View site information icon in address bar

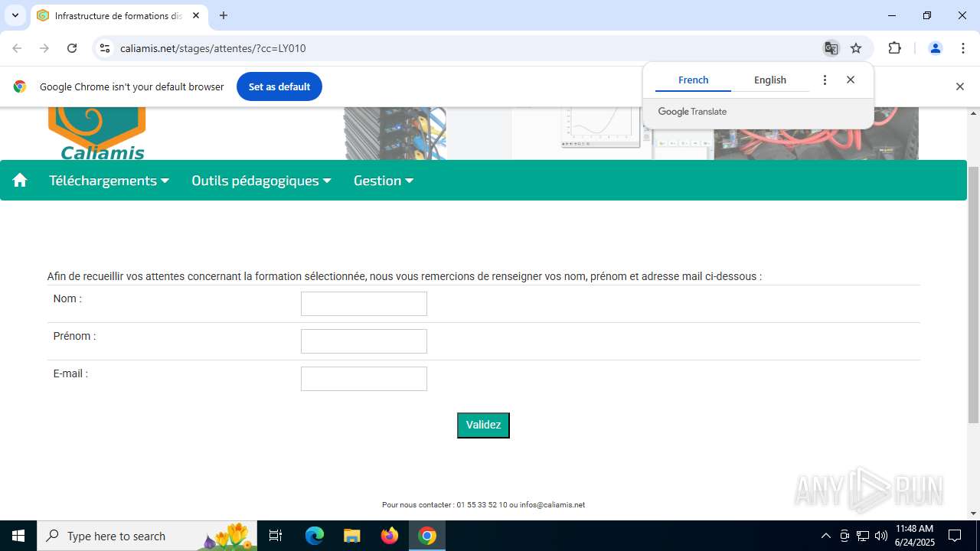(105, 48)
